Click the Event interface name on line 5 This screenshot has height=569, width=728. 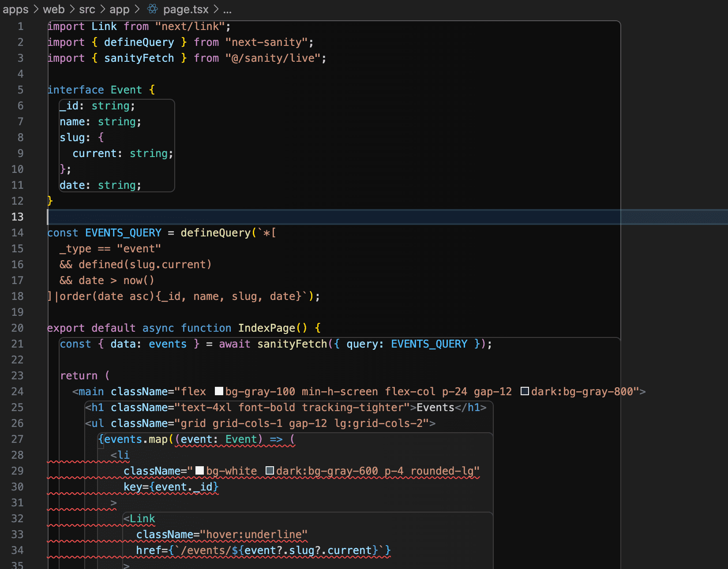126,90
